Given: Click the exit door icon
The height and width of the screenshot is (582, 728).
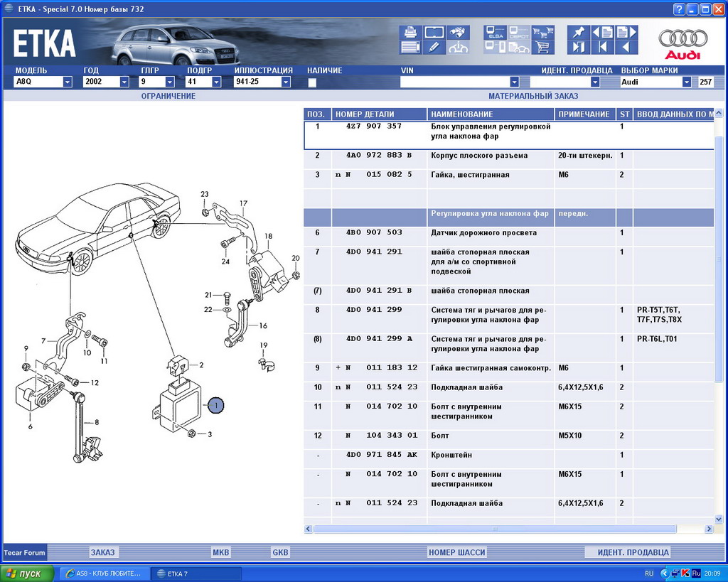Looking at the screenshot, I should tap(578, 48).
